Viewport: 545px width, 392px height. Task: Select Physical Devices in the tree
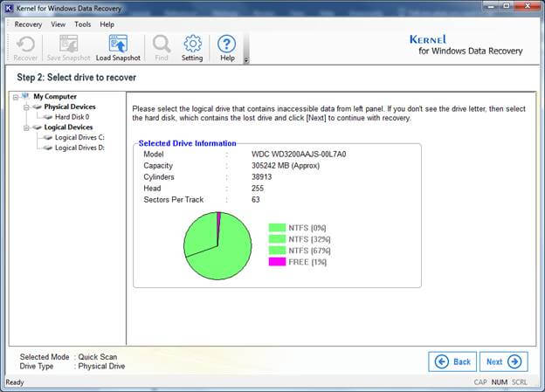pos(70,107)
